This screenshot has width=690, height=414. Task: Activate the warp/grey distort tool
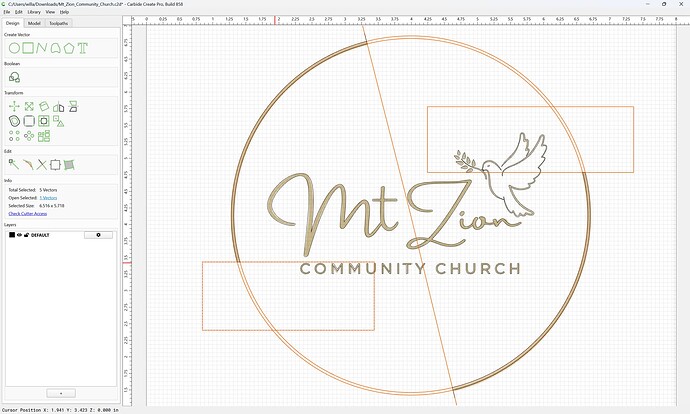click(x=69, y=165)
